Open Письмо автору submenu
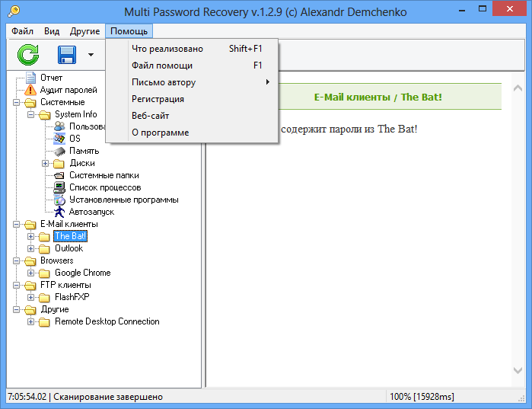 (x=192, y=82)
